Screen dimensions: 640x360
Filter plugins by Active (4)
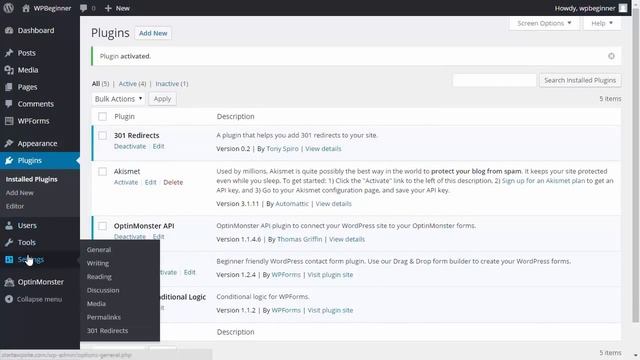tap(132, 84)
